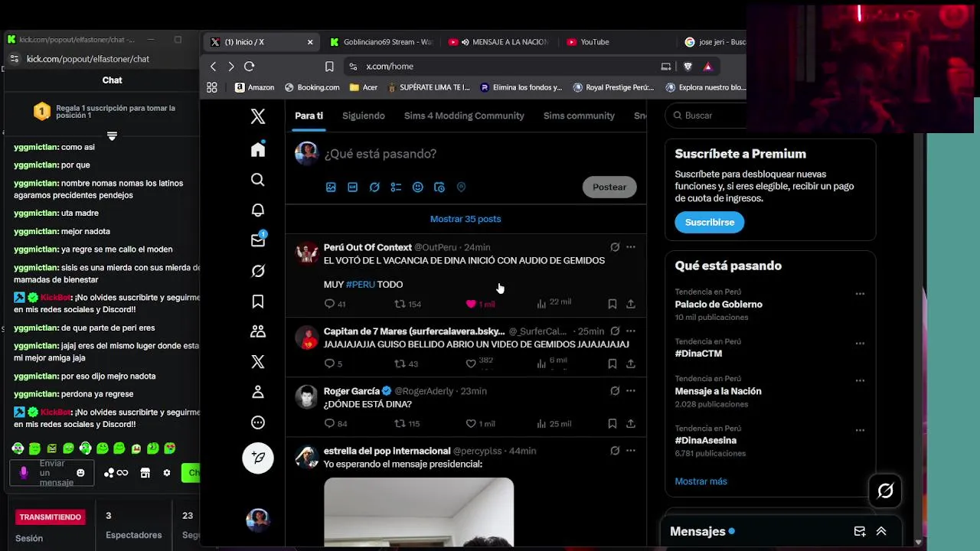980x551 pixels.
Task: Open floating Grok button
Action: point(885,491)
